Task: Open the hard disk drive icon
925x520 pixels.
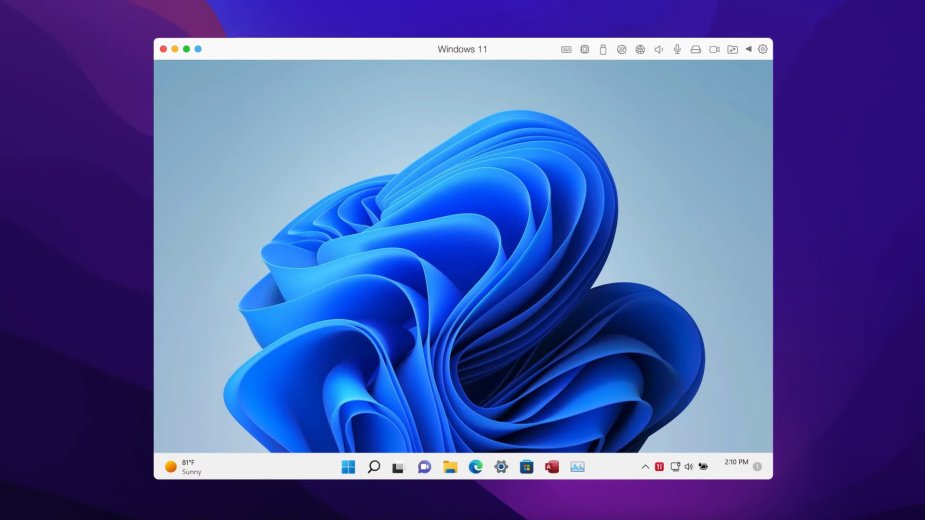Action: click(x=696, y=50)
